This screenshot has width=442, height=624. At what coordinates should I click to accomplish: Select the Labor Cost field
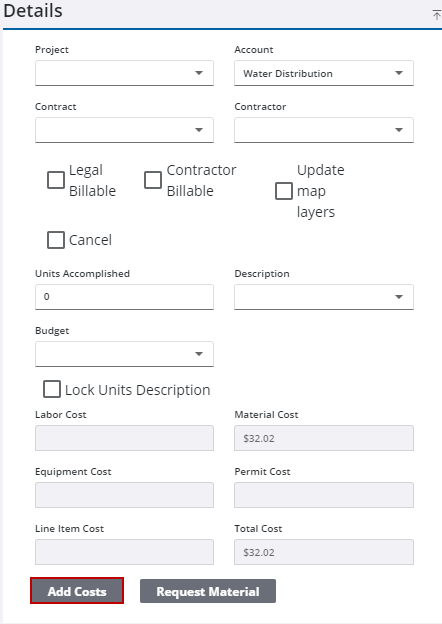(x=124, y=438)
